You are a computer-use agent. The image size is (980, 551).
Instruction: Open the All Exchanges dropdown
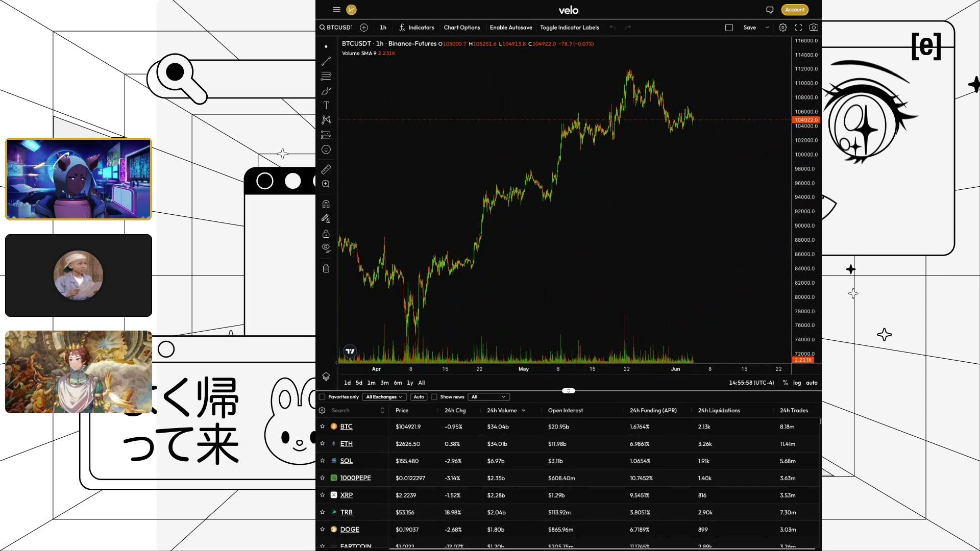[384, 397]
